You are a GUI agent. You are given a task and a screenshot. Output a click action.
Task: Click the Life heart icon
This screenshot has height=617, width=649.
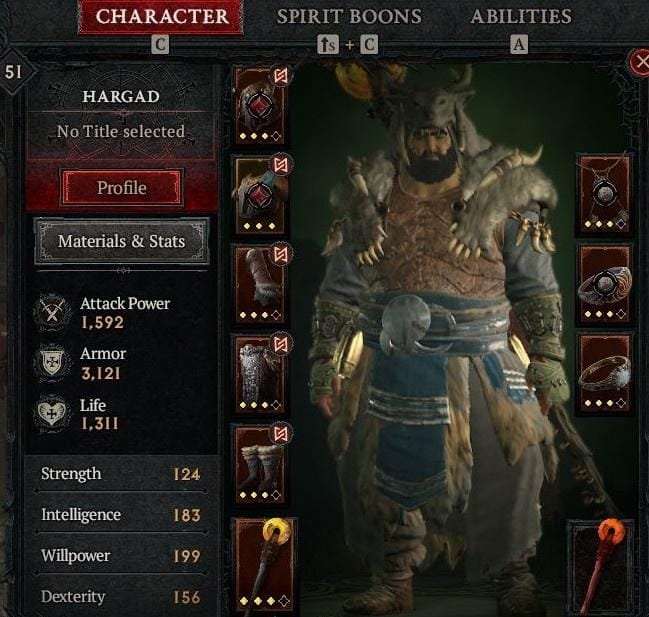click(x=52, y=413)
